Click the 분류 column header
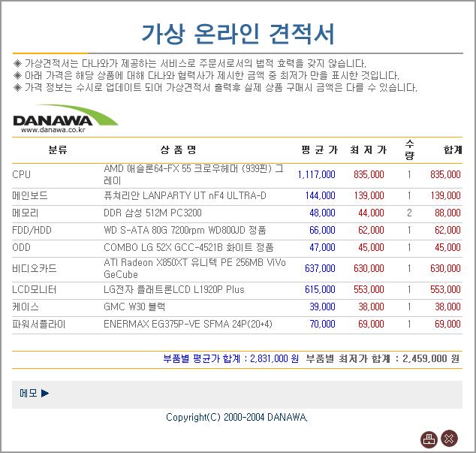The image size is (476, 453). coord(58,150)
